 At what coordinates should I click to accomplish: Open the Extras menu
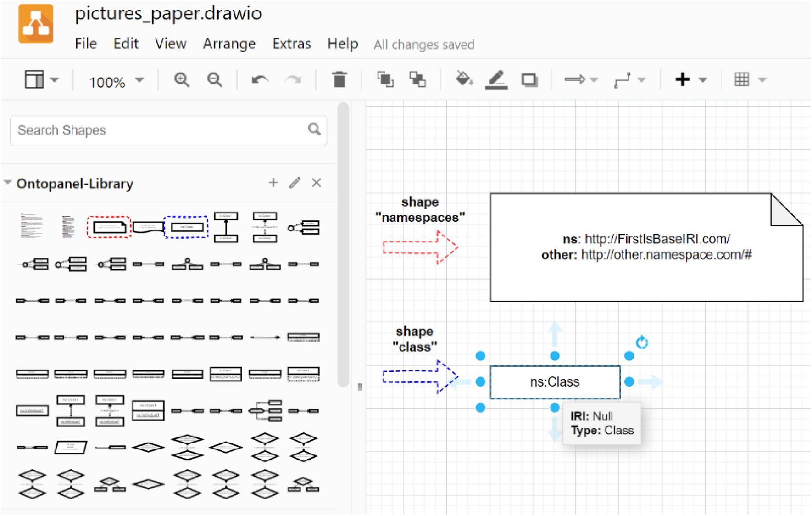[x=291, y=44]
